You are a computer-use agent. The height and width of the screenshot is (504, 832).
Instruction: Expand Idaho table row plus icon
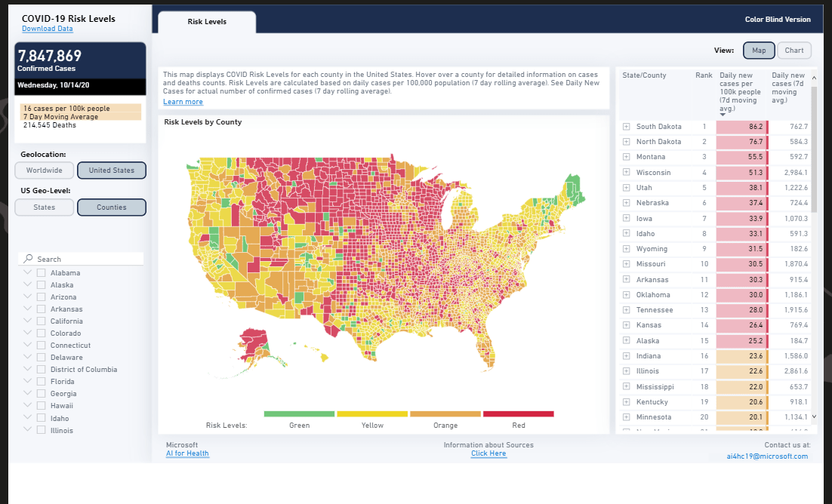tap(626, 233)
